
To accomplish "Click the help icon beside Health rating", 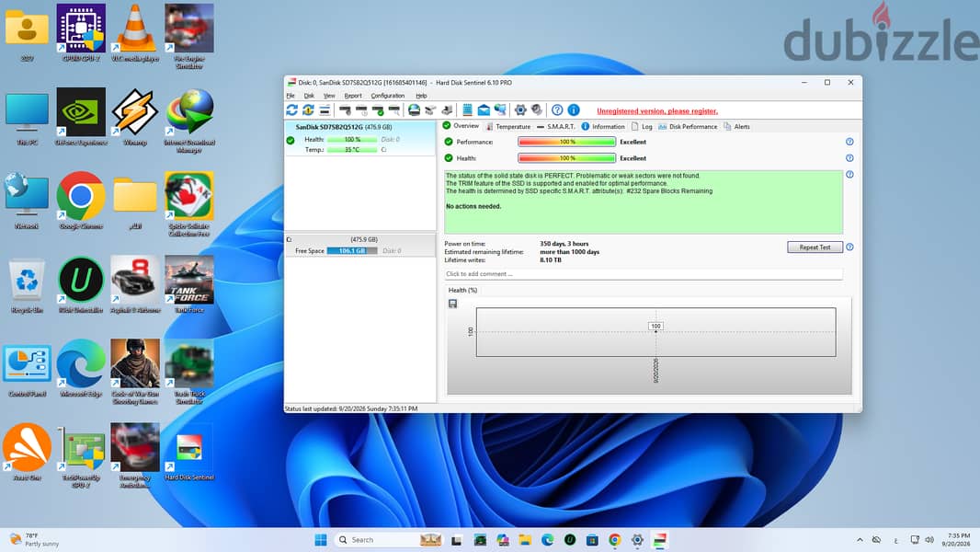I will (x=849, y=158).
